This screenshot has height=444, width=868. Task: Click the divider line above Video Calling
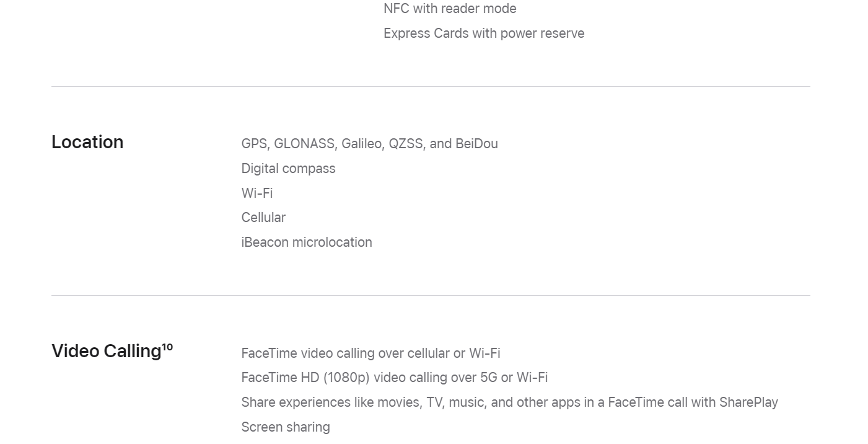pos(431,295)
